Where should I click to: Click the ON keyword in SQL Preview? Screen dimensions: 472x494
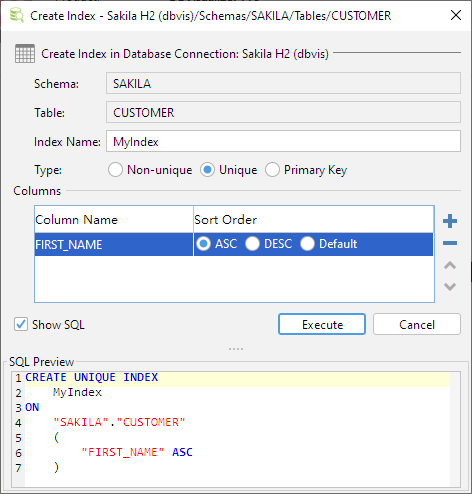tap(32, 407)
